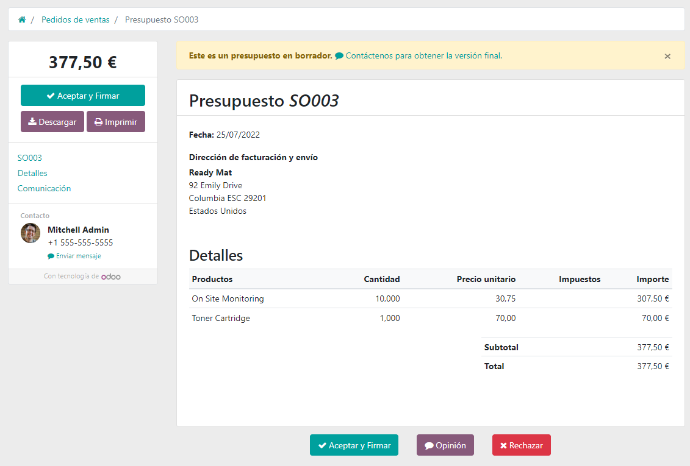Click the On Site Monitoring product row
Viewport: 690px width, 466px height.
228,298
